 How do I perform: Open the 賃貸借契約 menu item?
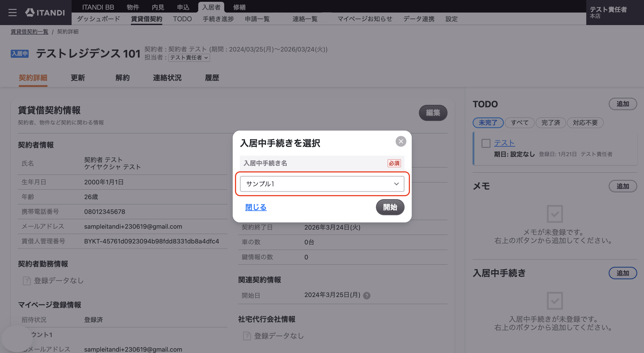click(x=147, y=19)
